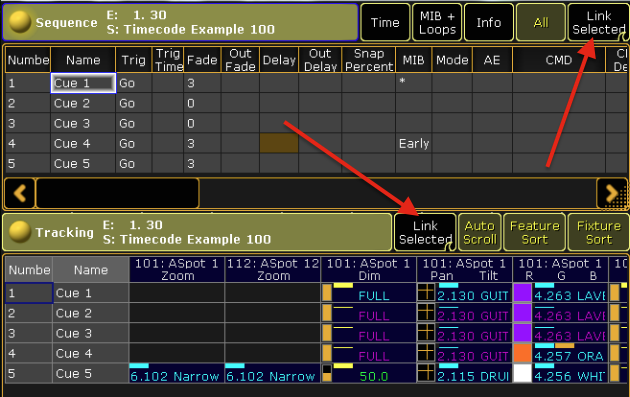Click 2.115 DRUI position value in Cue 5
630x397 pixels.
tap(472, 377)
